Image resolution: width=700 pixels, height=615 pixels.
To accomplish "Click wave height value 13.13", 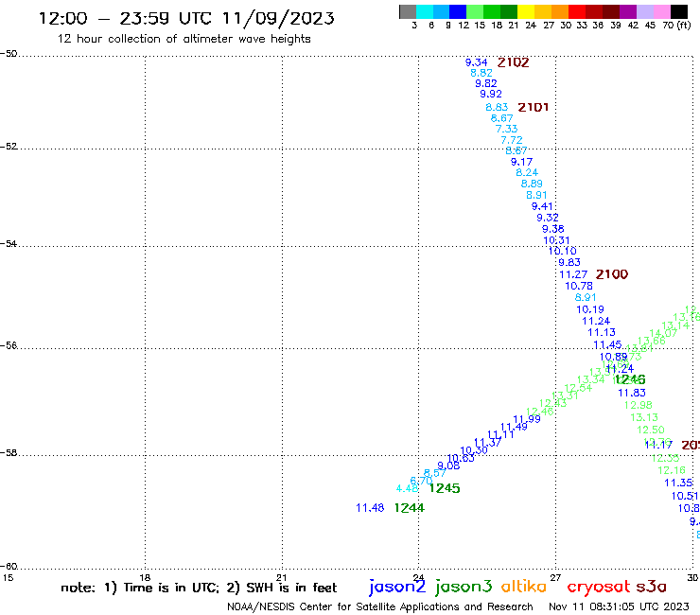I will 644,417.
